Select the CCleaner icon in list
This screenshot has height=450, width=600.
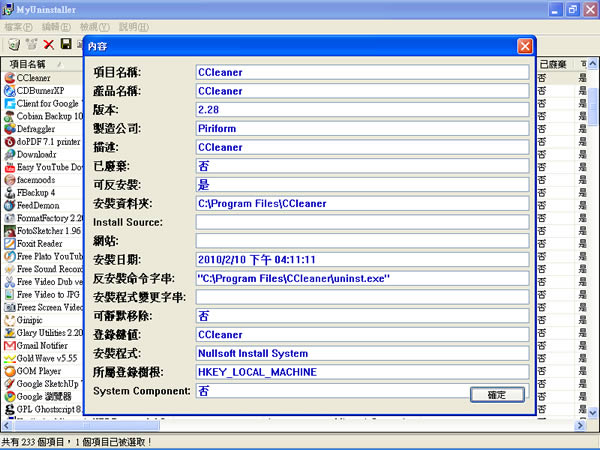(x=10, y=78)
